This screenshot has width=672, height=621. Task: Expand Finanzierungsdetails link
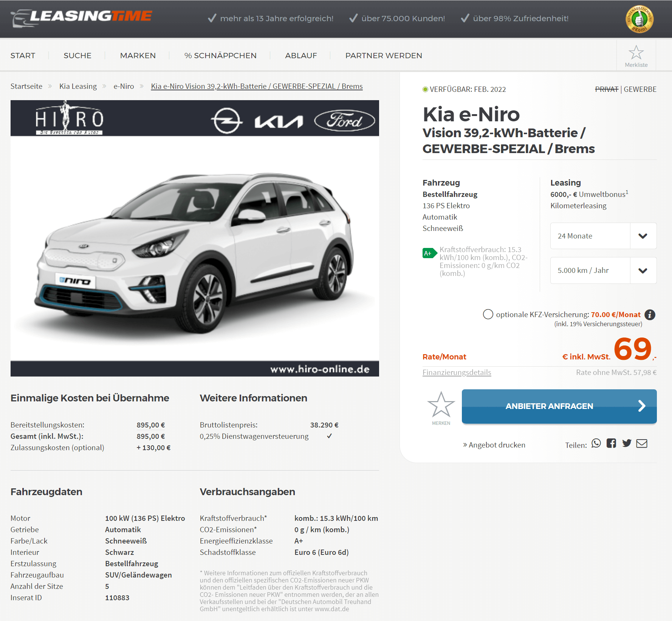[457, 372]
